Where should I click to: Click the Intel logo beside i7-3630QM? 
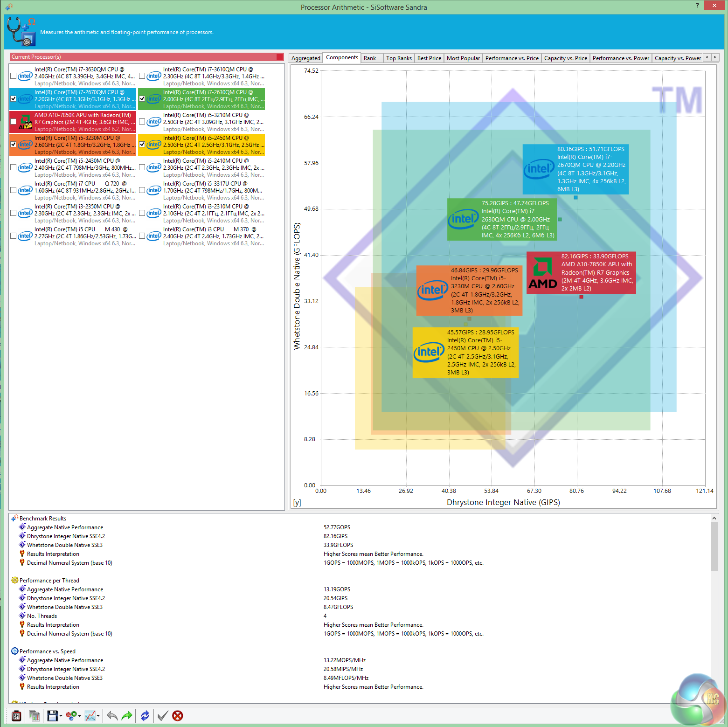coord(25,76)
